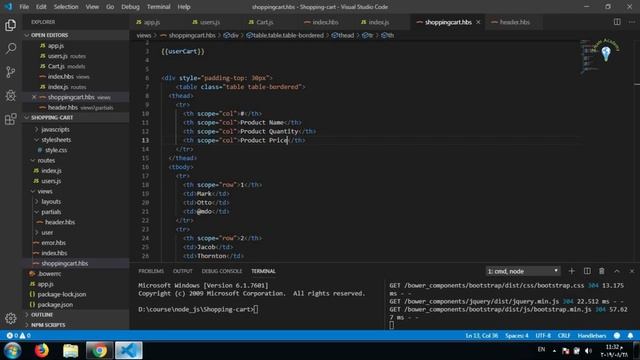Image resolution: width=640 pixels, height=360 pixels.
Task: Click errors and warnings count in status bar
Action: [19, 336]
